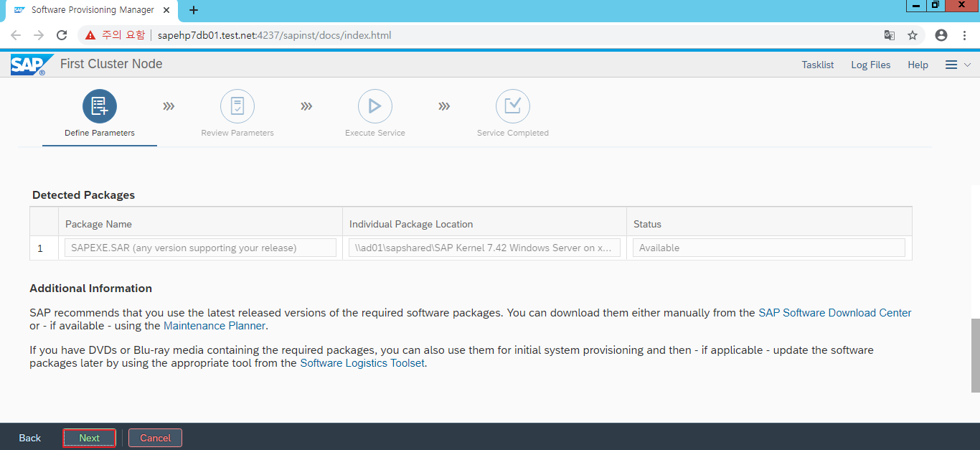The width and height of the screenshot is (980, 450).
Task: Open the Tasklist menu
Action: tap(818, 65)
